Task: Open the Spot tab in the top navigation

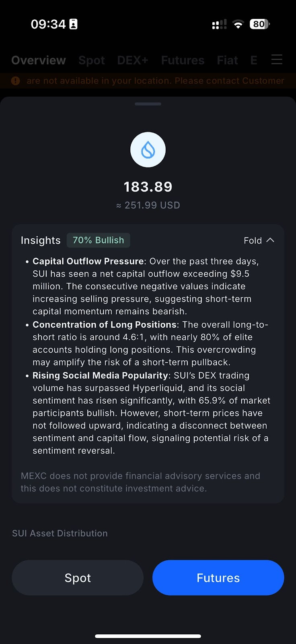Action: tap(92, 60)
